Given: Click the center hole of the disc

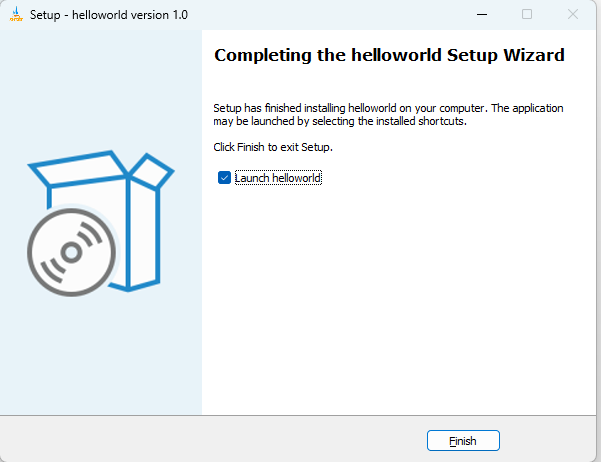Looking at the screenshot, I should [72, 252].
